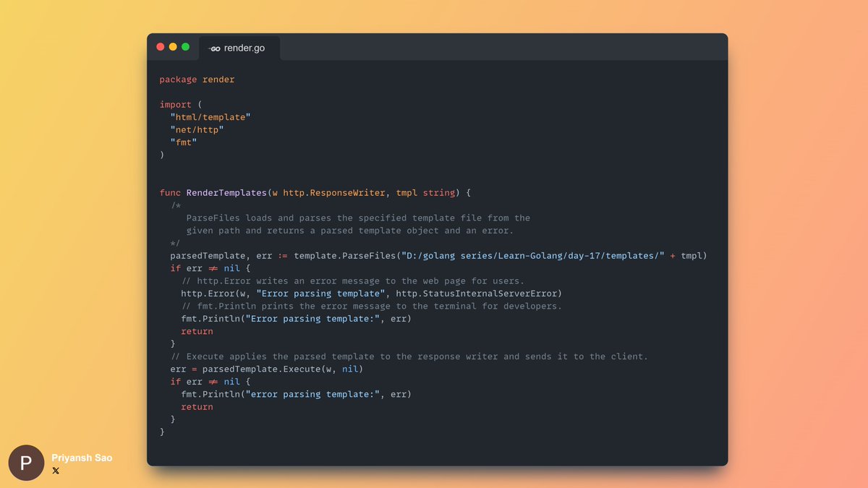Click the comment starting '// Execute applies'
This screenshot has height=488, width=868.
click(409, 356)
